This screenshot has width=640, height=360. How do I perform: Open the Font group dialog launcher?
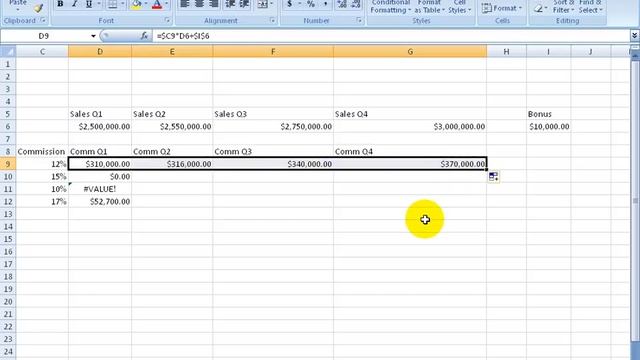tap(167, 20)
